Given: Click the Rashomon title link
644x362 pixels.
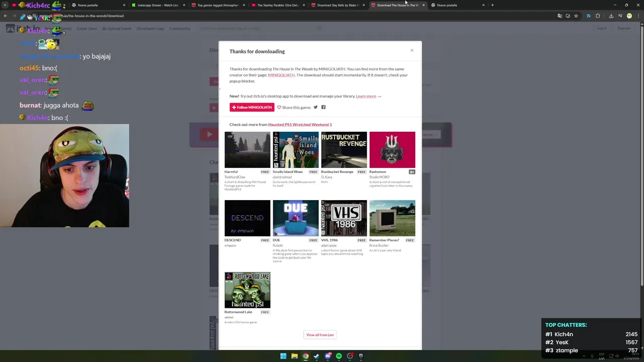Looking at the screenshot, I should click(377, 172).
